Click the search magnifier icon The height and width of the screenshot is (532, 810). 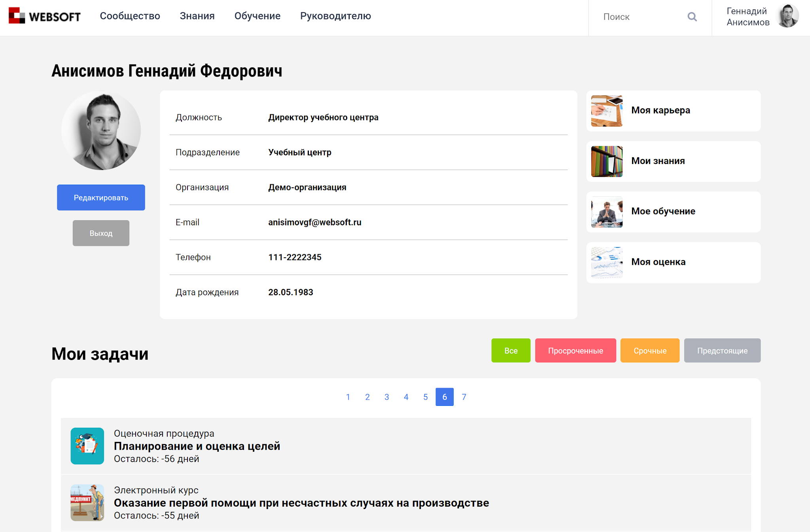coord(692,17)
